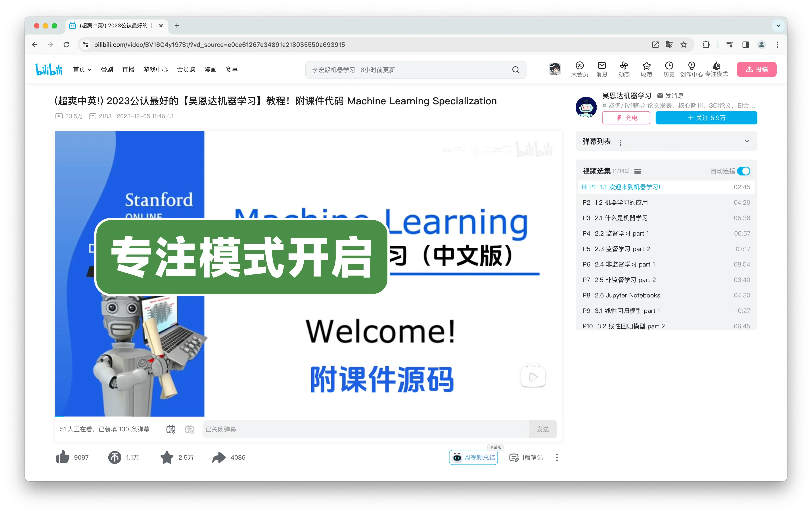Click the user avatar in header

[555, 69]
